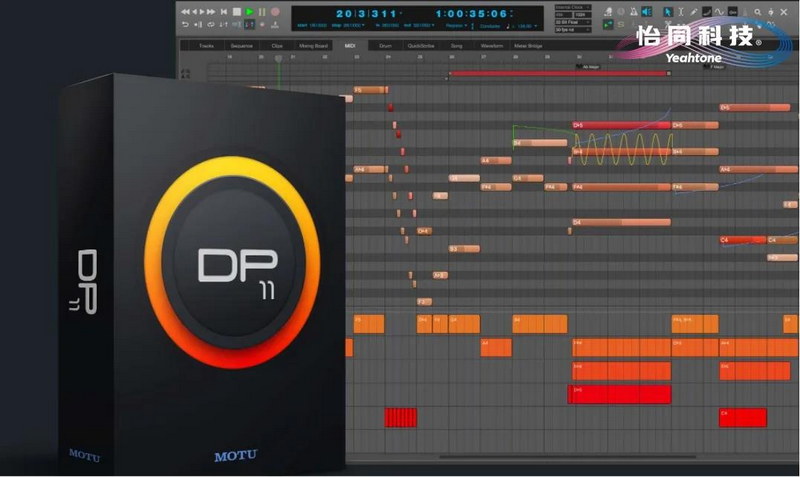Toggle the metronome click icon
Viewport: 800px width, 477px height.
pos(634,12)
